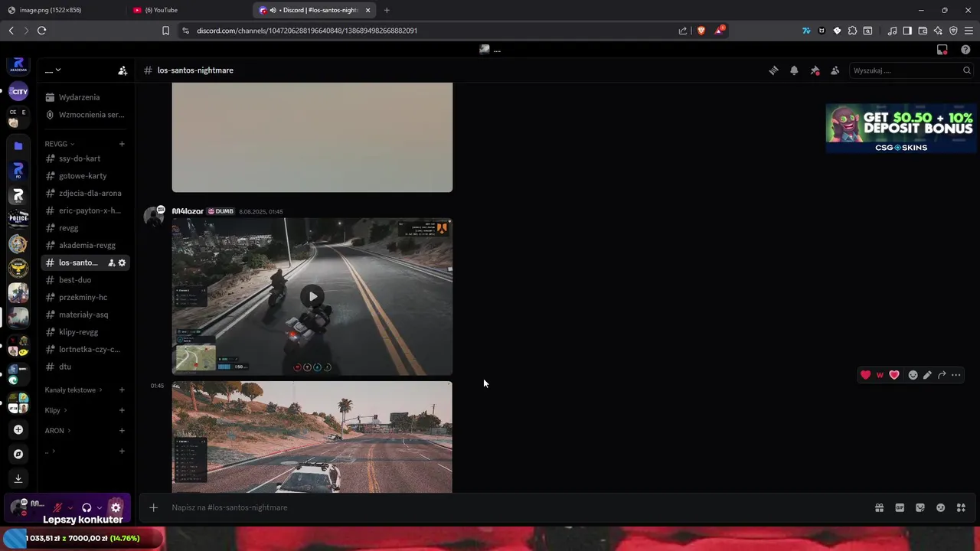Add a channel to REVGG category
The image size is (980, 551).
click(x=122, y=144)
